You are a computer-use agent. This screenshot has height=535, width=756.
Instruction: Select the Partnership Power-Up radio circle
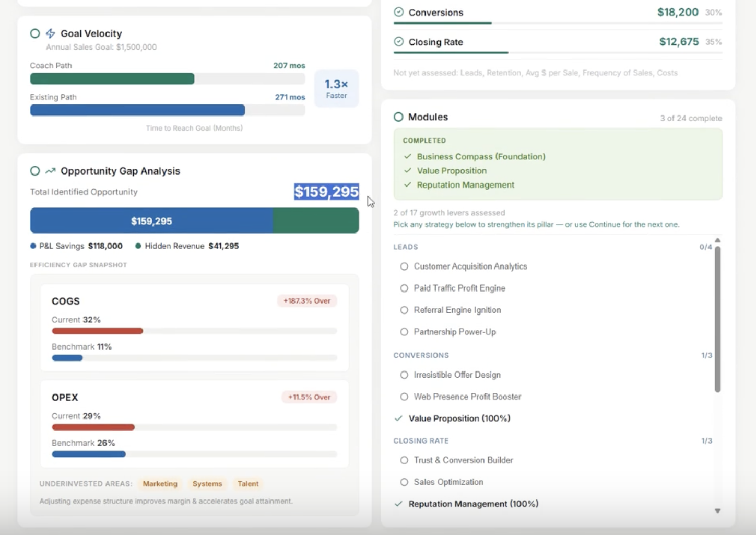[404, 332]
